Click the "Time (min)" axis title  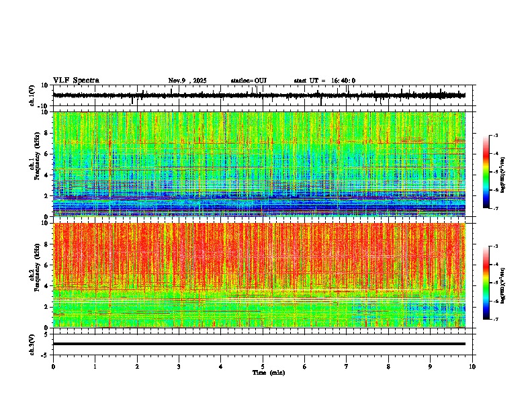click(269, 373)
